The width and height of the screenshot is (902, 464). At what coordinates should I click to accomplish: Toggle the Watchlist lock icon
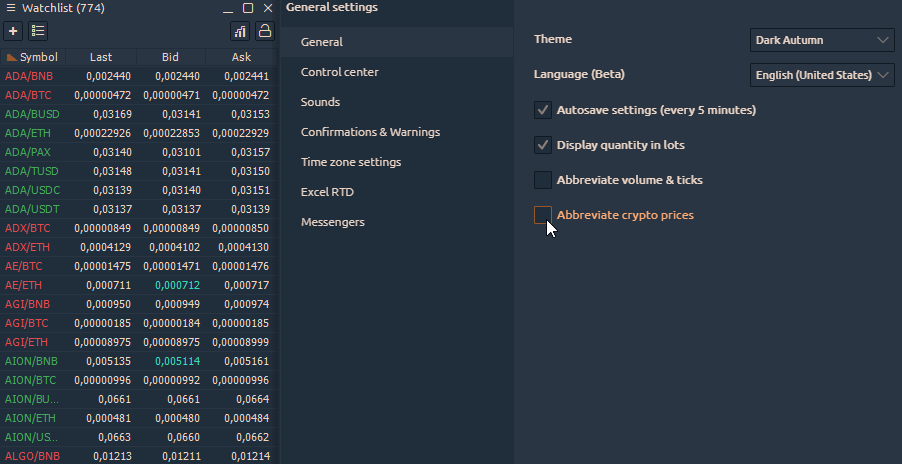point(265,31)
